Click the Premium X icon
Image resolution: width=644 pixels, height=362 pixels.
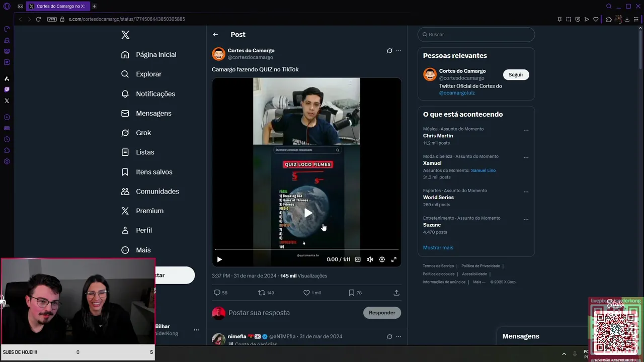(x=125, y=211)
